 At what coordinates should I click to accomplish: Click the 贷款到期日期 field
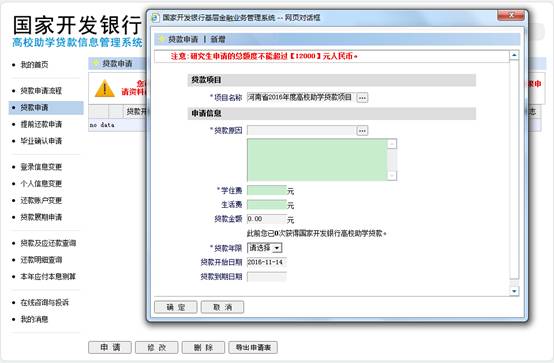click(x=267, y=276)
